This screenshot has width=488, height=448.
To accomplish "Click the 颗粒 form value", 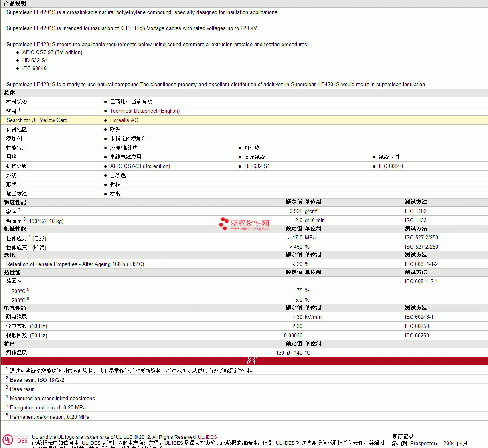I will click(115, 185).
